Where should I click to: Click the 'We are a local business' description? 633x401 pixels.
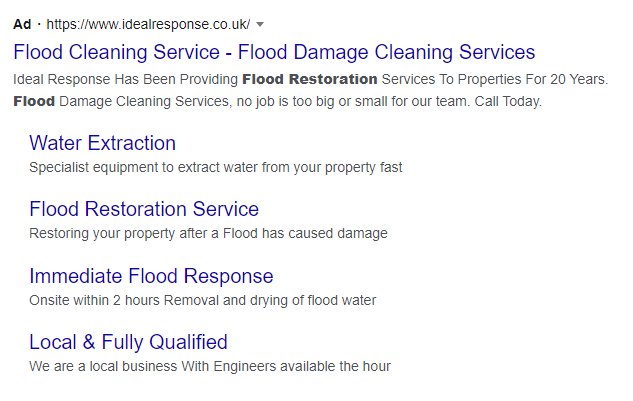(x=112, y=366)
